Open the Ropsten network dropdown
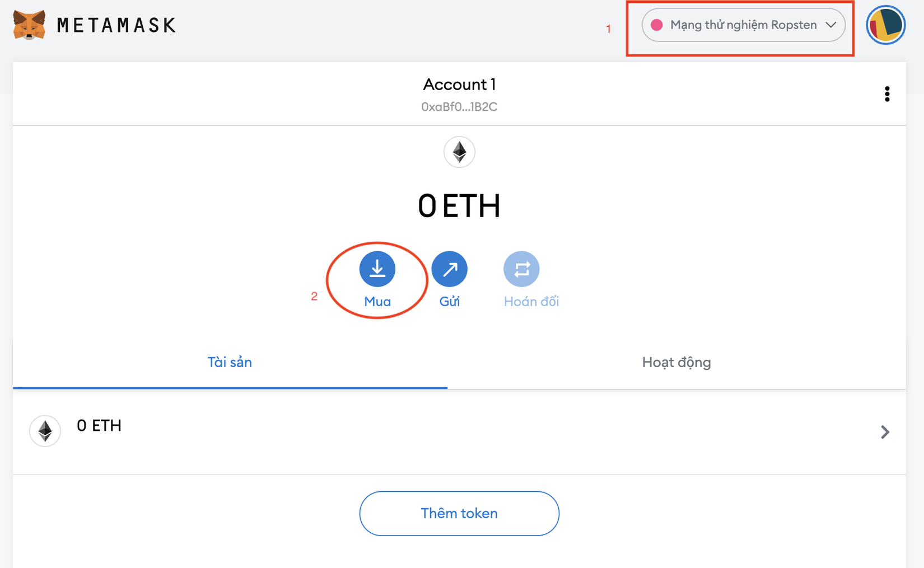 tap(743, 25)
